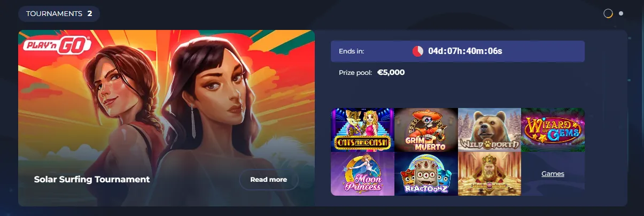
Task: Select the first carousel indicator ring
Action: (608, 13)
